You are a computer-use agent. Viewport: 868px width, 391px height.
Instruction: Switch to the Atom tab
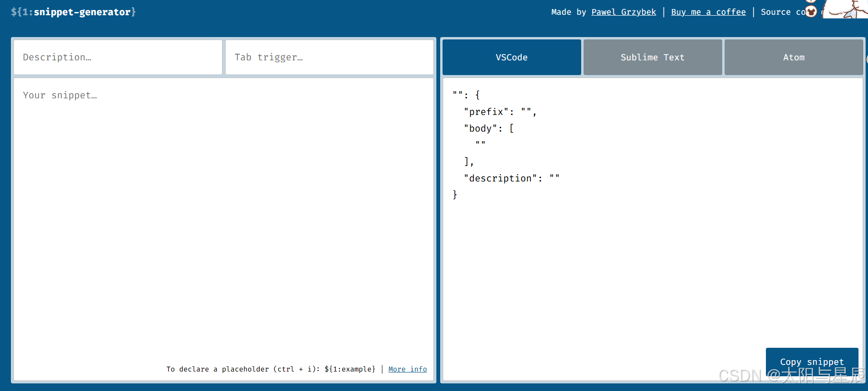793,57
